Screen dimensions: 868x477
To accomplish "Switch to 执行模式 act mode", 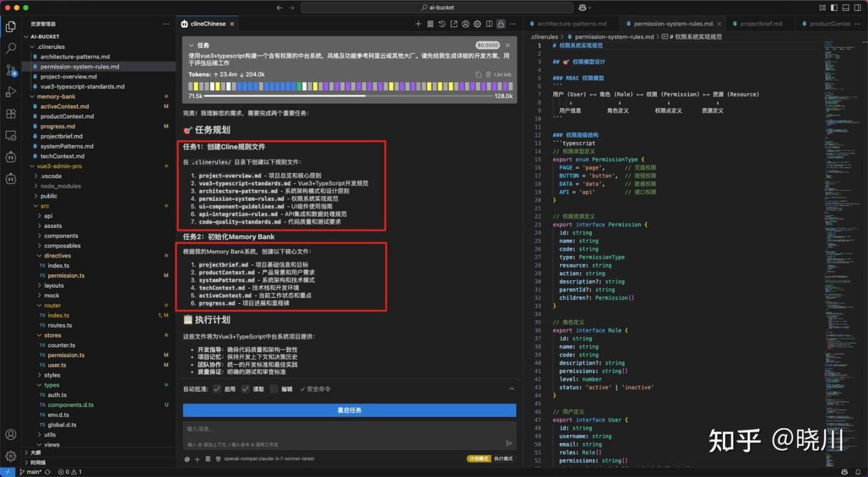I will (503, 459).
